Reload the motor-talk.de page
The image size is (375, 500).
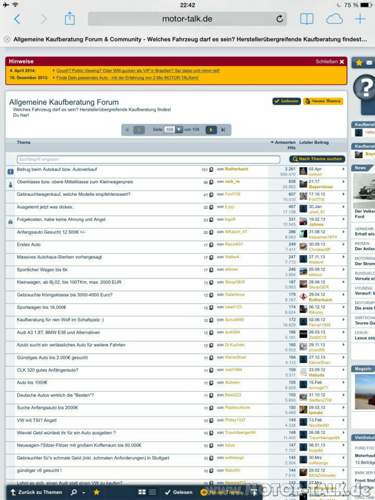[x=280, y=19]
